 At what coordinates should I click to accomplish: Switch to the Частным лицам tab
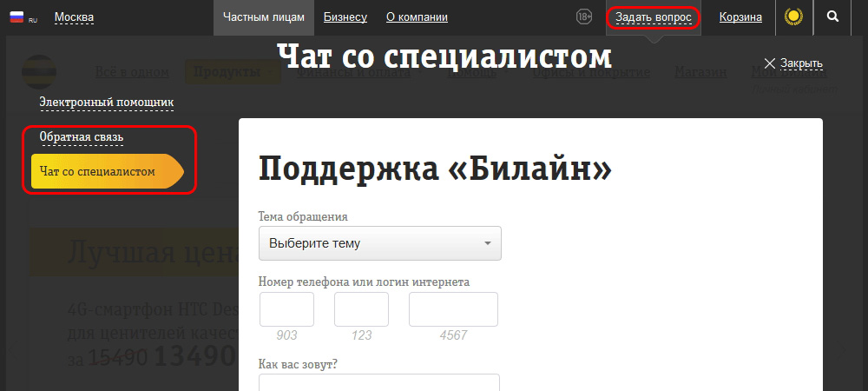tap(264, 17)
